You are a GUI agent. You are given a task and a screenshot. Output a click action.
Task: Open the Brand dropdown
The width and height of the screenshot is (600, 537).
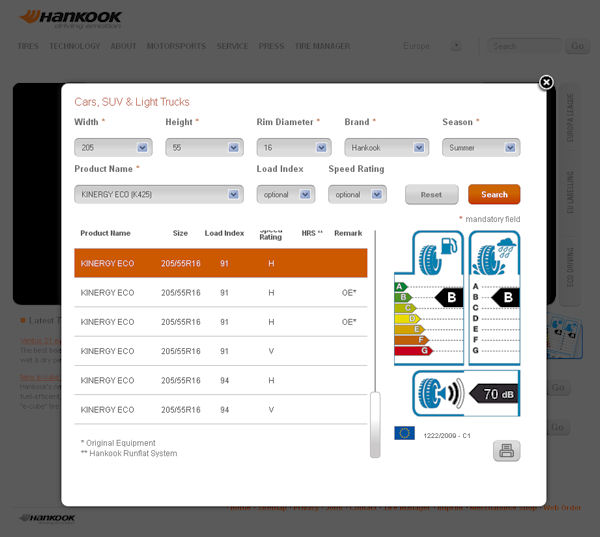tap(386, 147)
